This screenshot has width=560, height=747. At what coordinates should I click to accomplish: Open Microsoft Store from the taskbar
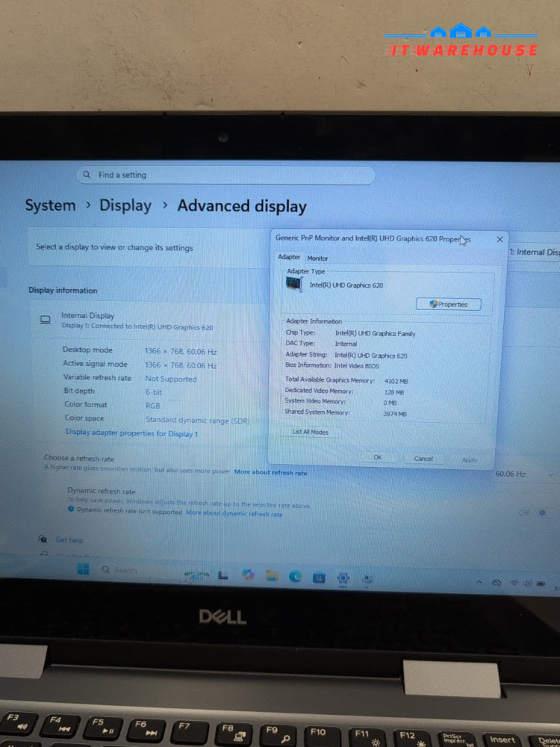click(319, 577)
